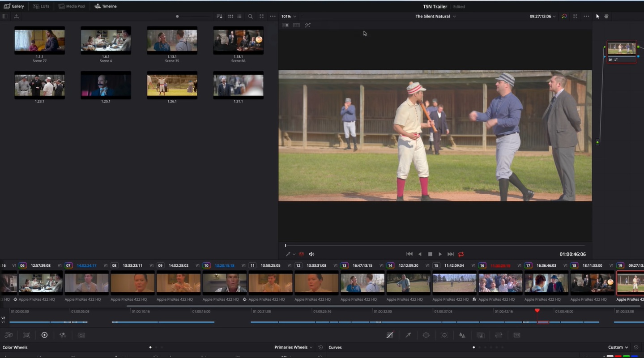This screenshot has width=644, height=358.
Task: Open the Media Pool panel
Action: coord(72,6)
